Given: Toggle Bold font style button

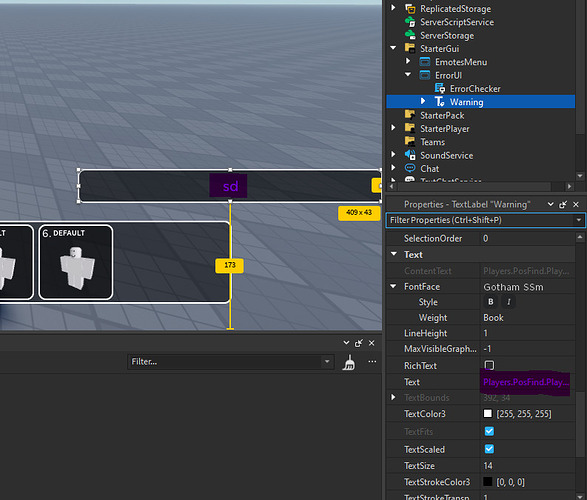Looking at the screenshot, I should pos(490,302).
